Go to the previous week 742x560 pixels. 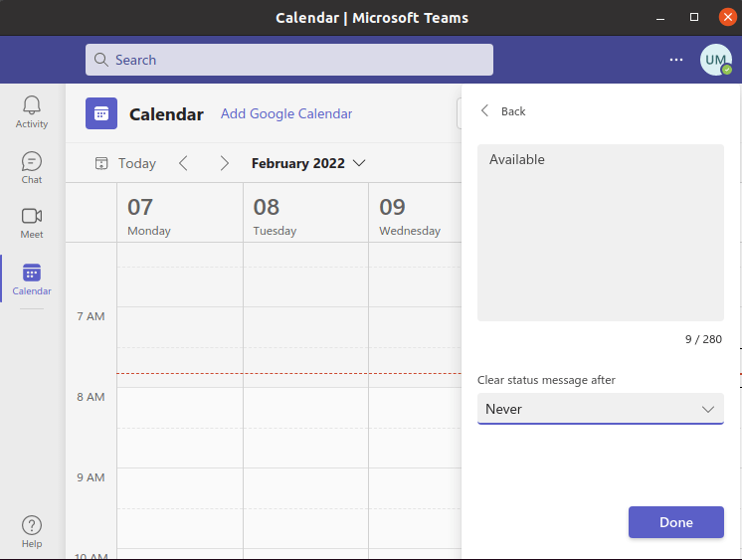(x=184, y=163)
